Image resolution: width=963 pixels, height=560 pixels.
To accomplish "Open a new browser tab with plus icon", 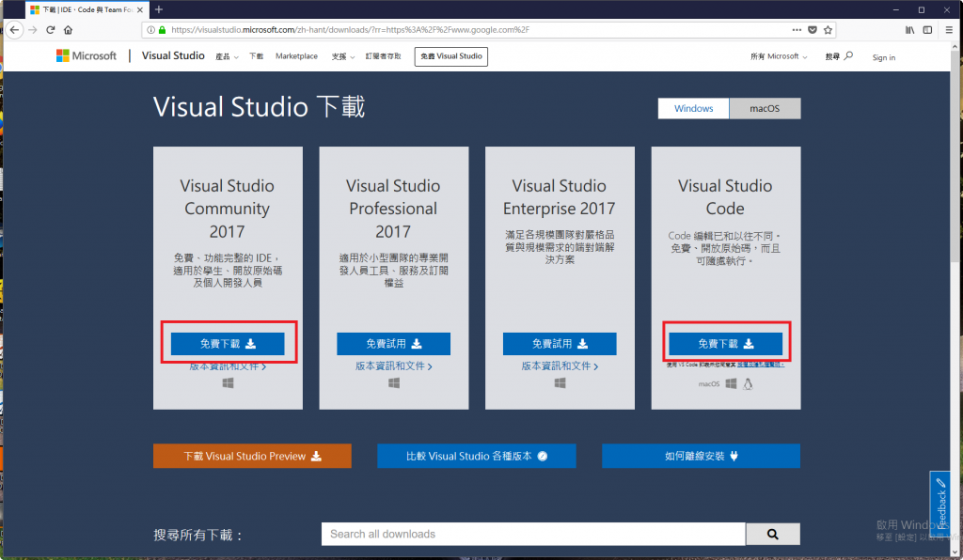I will (158, 9).
